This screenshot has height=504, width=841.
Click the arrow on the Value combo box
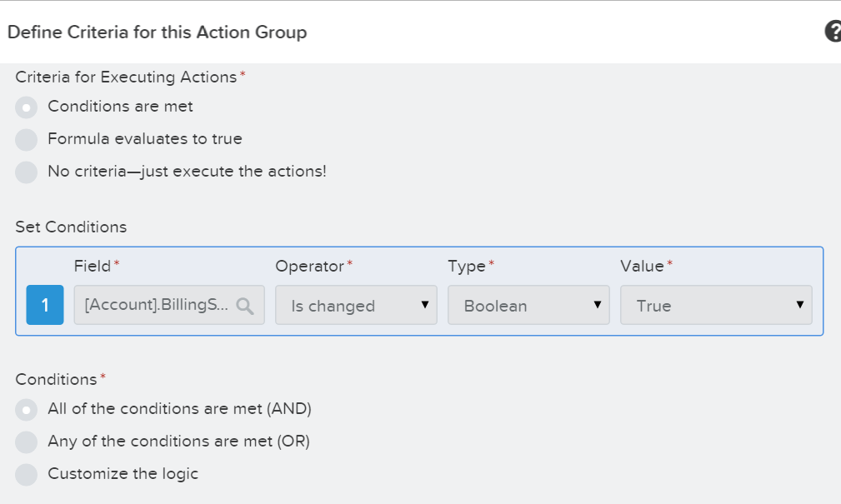[x=800, y=305]
